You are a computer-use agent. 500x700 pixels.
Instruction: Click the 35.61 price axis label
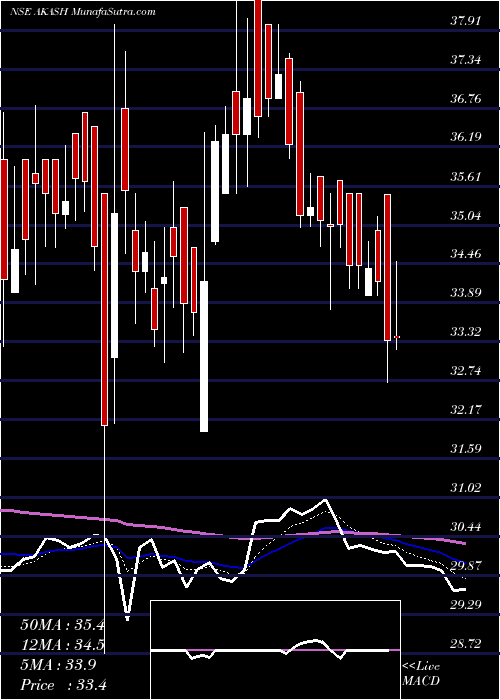pos(466,176)
